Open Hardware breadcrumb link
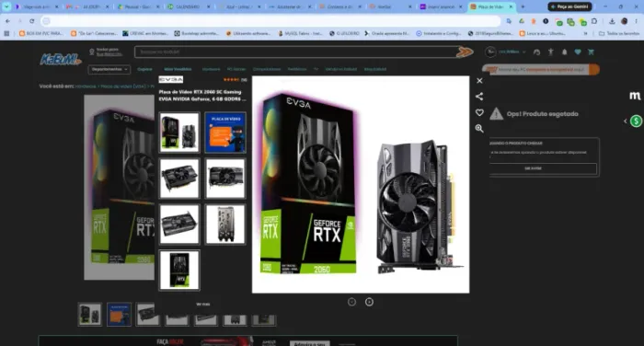 coord(86,86)
